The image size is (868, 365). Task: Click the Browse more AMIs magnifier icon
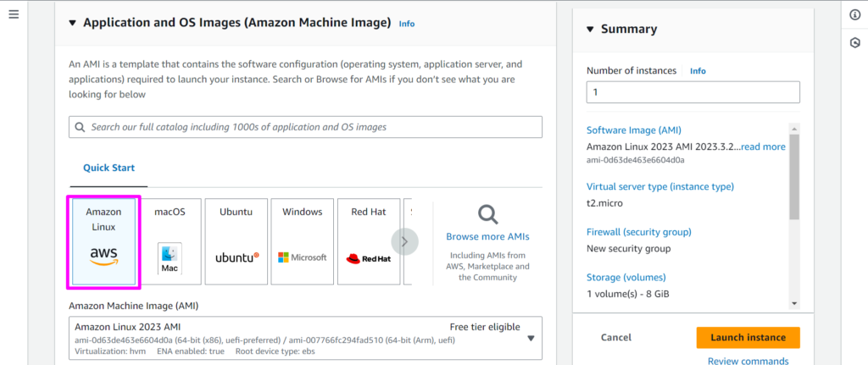(487, 213)
